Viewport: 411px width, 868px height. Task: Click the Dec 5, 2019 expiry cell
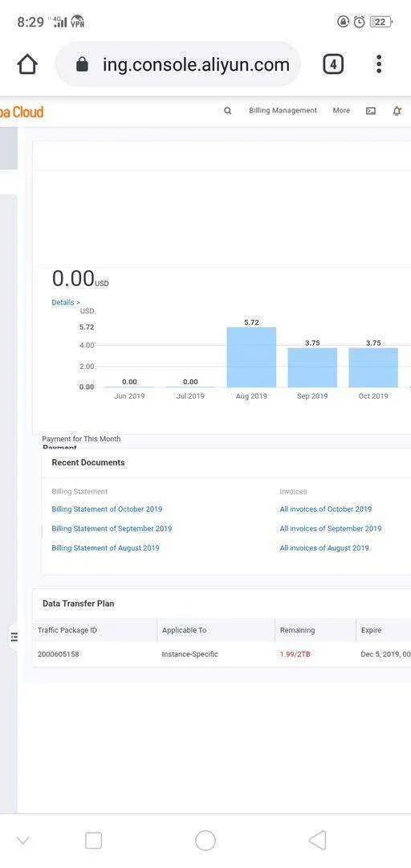pyautogui.click(x=385, y=654)
